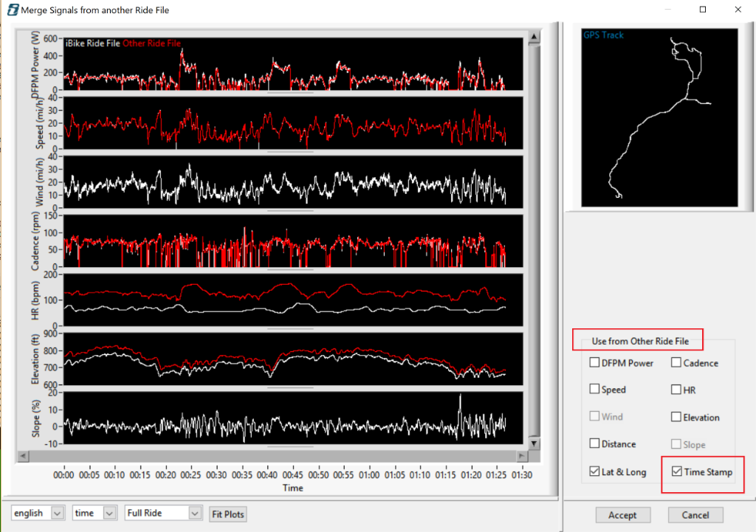Open the time axis dropdown
756x532 pixels.
pos(110,513)
